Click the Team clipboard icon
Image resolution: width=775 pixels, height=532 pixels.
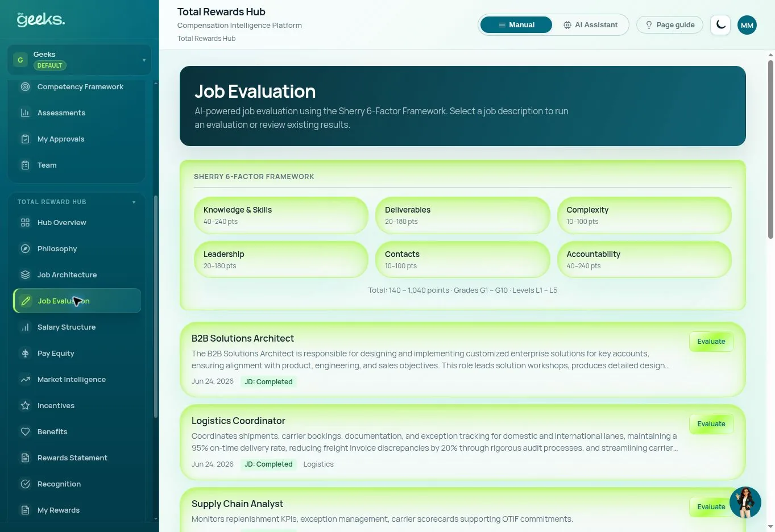(x=25, y=165)
